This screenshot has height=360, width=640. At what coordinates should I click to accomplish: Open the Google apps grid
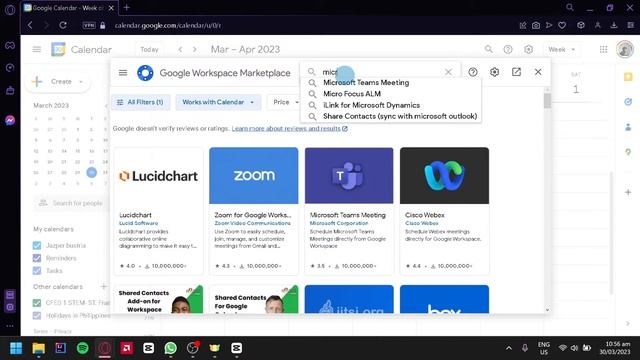point(604,49)
